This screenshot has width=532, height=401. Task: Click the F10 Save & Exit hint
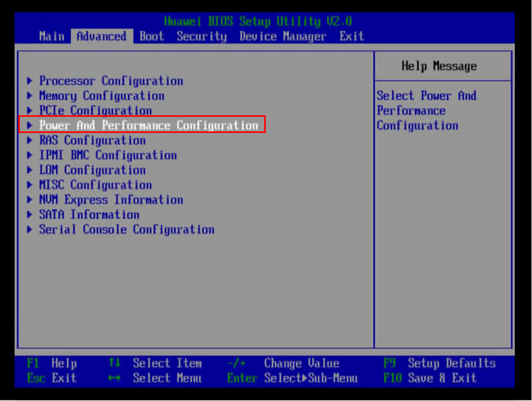click(x=430, y=378)
